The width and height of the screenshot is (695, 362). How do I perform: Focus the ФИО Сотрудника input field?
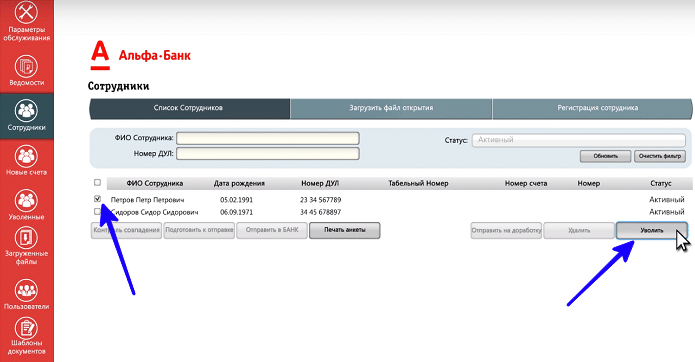coord(268,138)
